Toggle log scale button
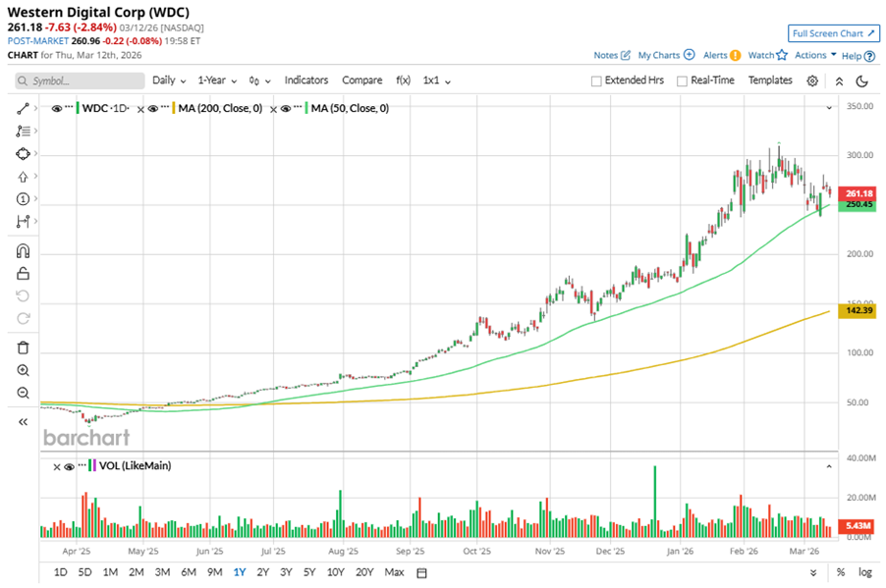The image size is (886, 588). tap(865, 572)
